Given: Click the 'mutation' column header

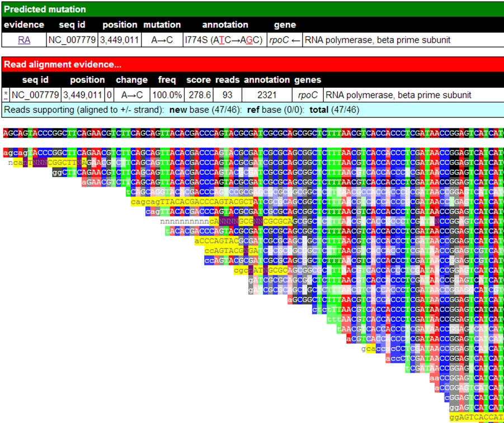Looking at the screenshot, I should tap(162, 25).
